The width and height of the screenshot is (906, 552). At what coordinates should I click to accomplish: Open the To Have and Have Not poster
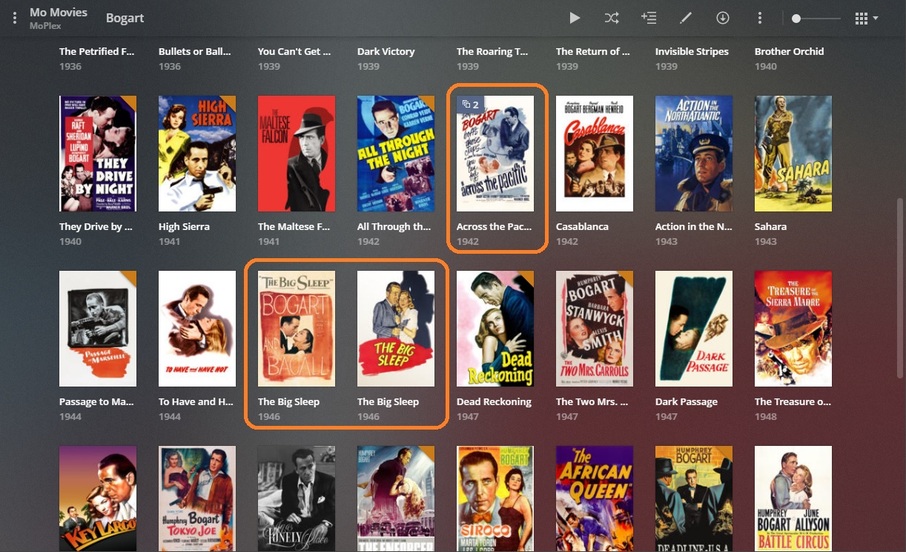pos(197,329)
